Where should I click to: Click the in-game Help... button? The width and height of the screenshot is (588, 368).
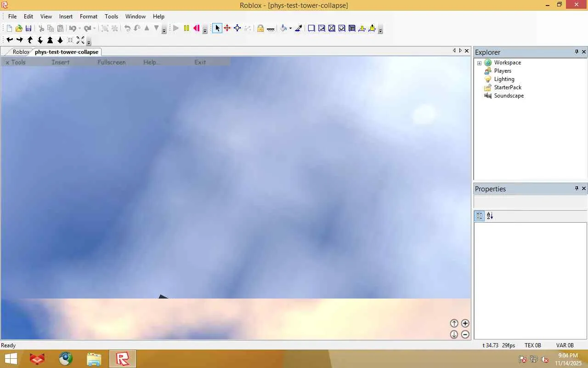point(152,62)
